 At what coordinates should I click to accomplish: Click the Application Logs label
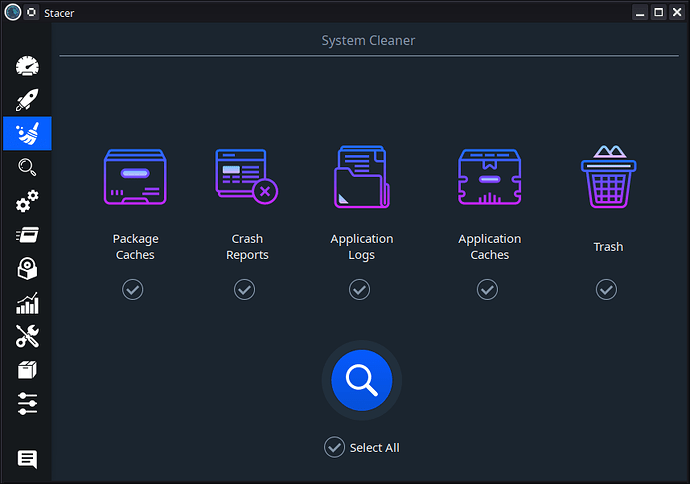362,247
